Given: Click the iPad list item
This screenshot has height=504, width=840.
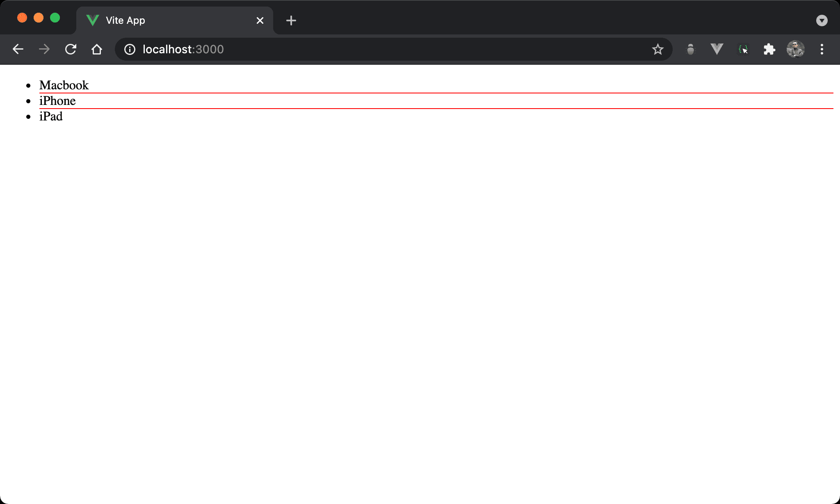Looking at the screenshot, I should coord(51,116).
